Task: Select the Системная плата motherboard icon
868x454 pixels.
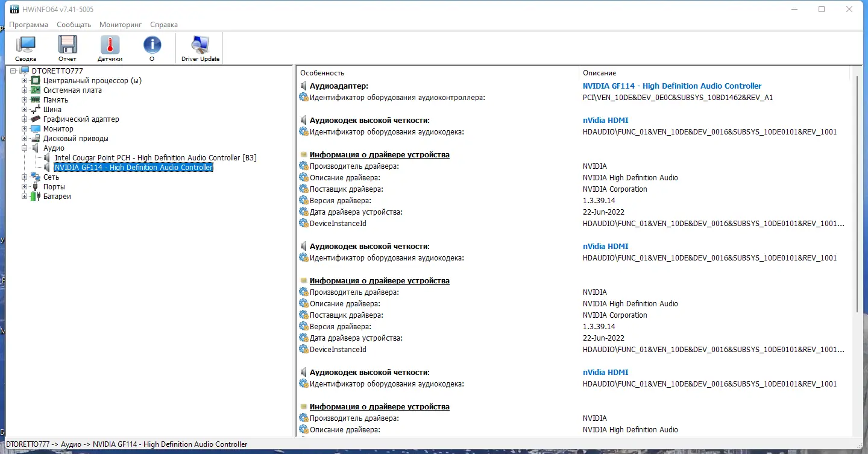Action: [36, 90]
